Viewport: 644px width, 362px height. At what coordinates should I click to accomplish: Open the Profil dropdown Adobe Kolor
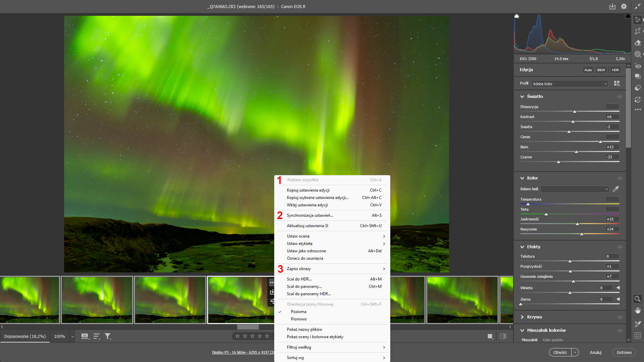569,84
